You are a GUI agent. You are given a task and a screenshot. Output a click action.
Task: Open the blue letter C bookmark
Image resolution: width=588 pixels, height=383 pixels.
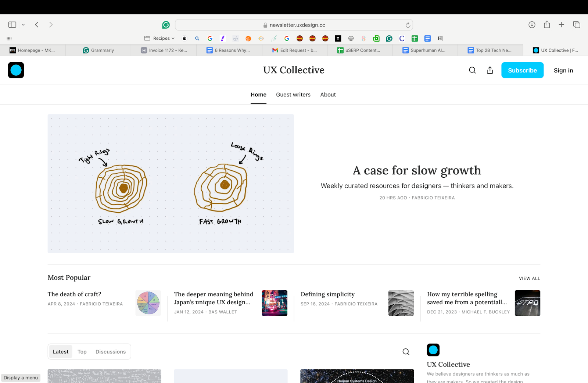tap(402, 38)
